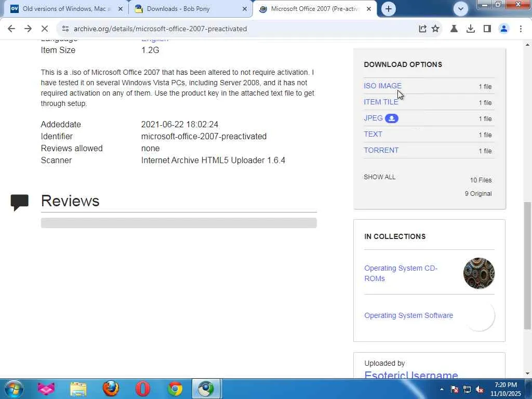Show hidden system tray icons
Viewport: 532px width, 399px height.
[x=442, y=389]
